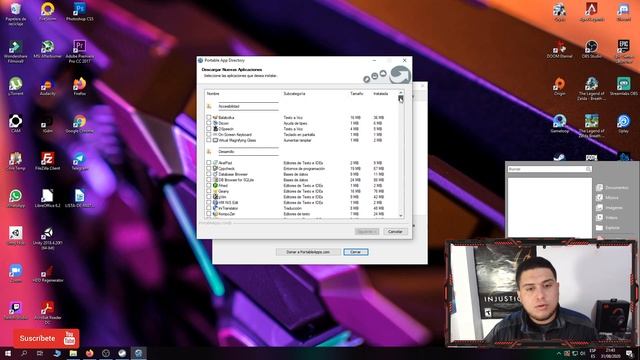Click Cerrar button in rear window
This screenshot has height=360, width=640.
point(356,252)
